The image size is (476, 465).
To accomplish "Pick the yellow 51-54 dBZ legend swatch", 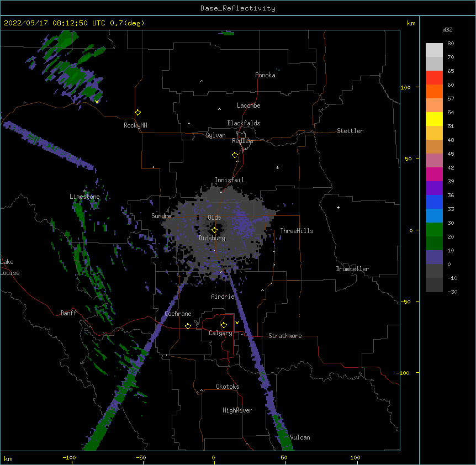I will click(x=434, y=119).
